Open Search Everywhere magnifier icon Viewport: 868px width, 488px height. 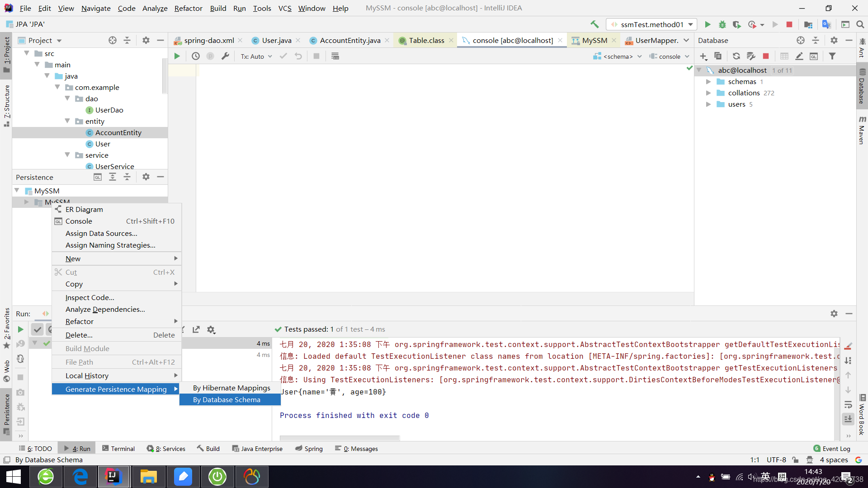[x=860, y=24]
